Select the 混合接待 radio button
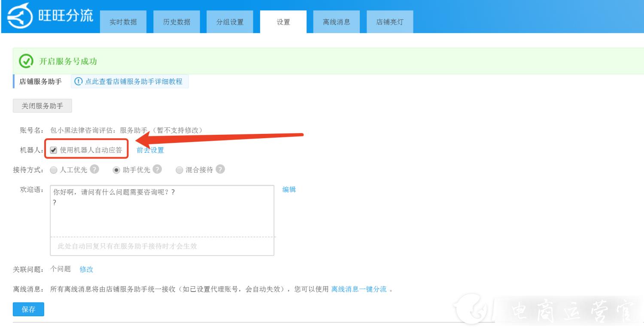 179,170
